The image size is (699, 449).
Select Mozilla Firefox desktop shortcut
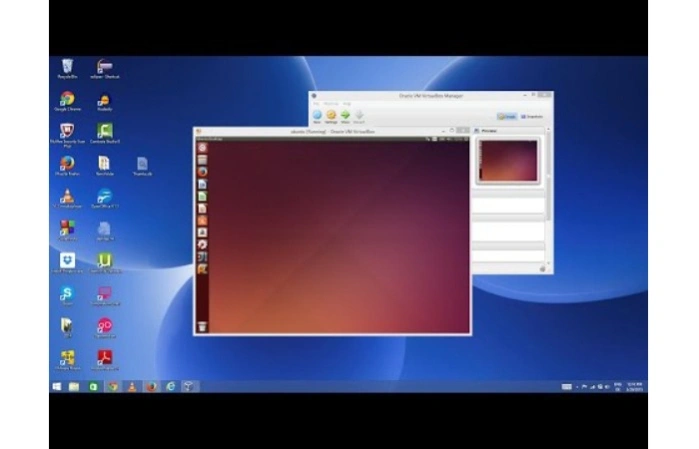click(x=67, y=166)
